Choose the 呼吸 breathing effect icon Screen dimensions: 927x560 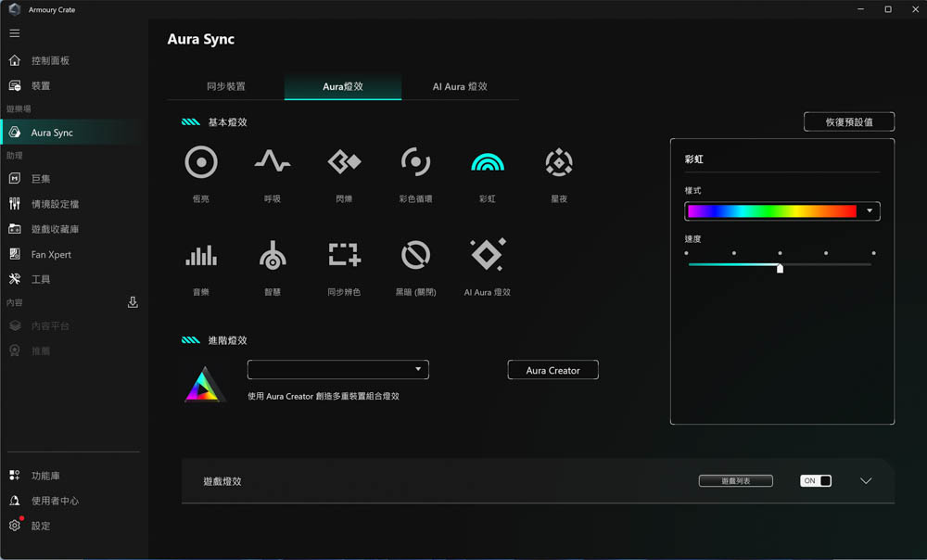[272, 162]
